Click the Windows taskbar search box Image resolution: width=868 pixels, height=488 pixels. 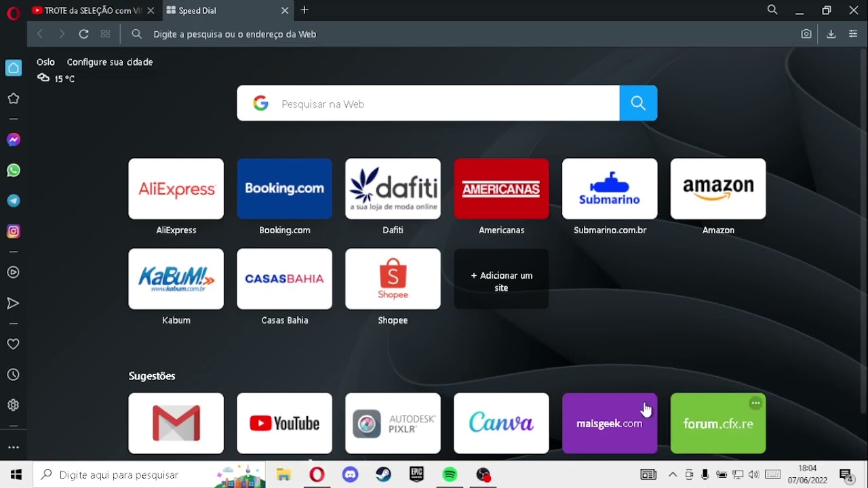click(x=151, y=474)
